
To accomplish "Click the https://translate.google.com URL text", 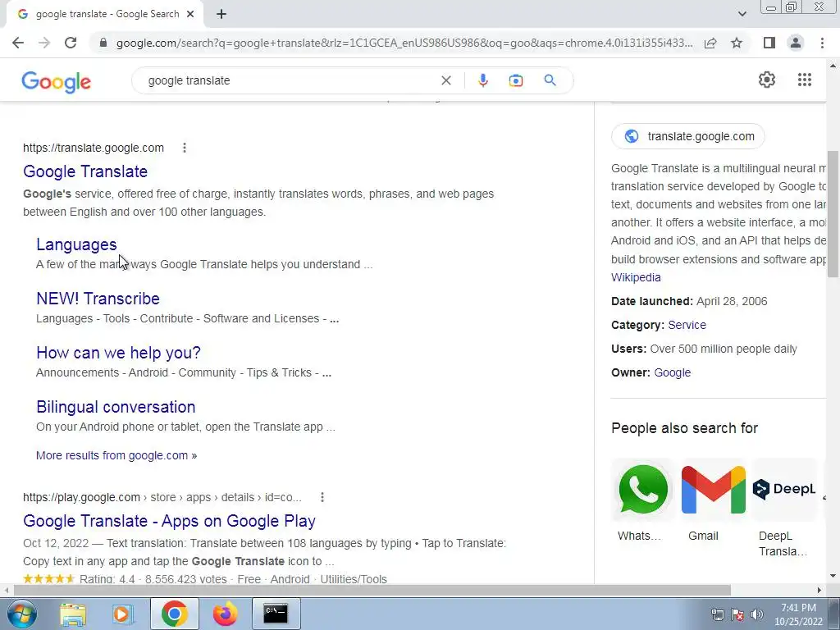I will [x=94, y=148].
